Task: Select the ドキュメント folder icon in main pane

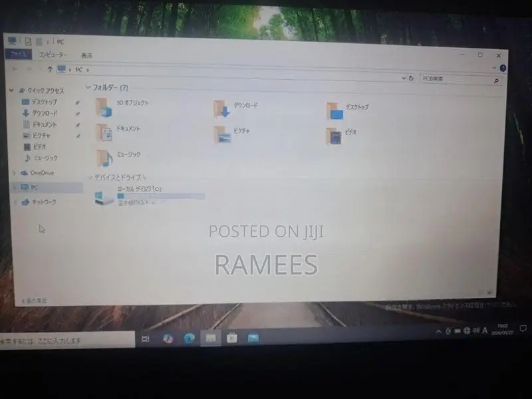Action: (x=104, y=132)
